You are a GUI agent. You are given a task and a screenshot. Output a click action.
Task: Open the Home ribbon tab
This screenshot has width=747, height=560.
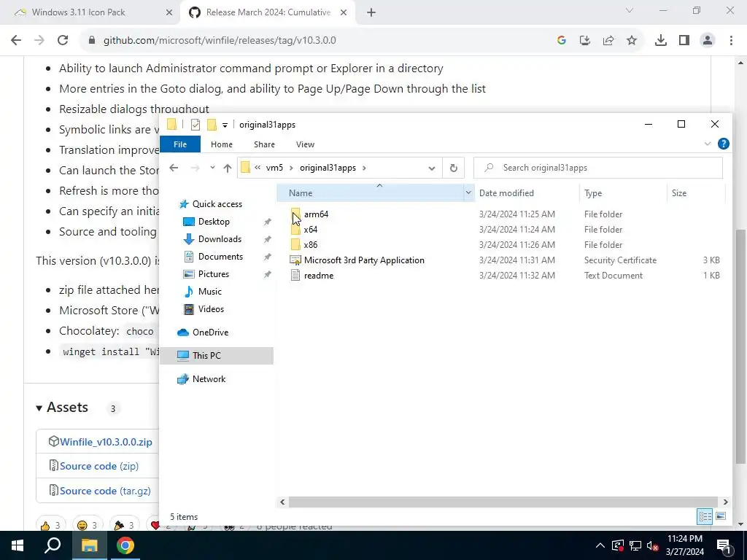222,144
